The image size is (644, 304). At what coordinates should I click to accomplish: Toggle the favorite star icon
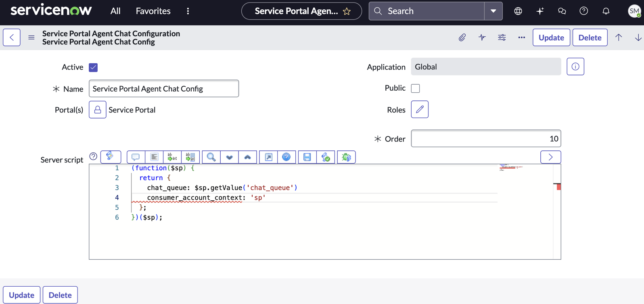coord(347,11)
